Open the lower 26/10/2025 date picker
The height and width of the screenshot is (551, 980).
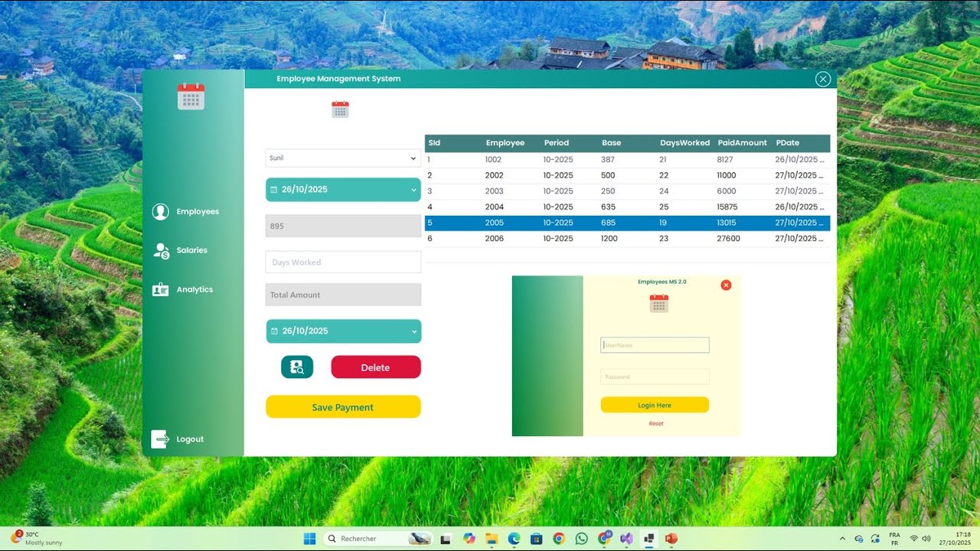tap(343, 331)
